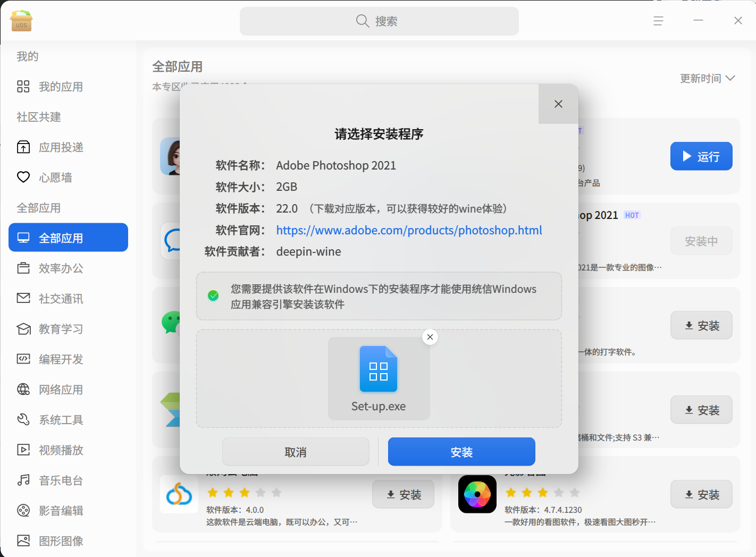Install the image viewer version 4.7.4.1230
This screenshot has height=557, width=756.
click(701, 494)
